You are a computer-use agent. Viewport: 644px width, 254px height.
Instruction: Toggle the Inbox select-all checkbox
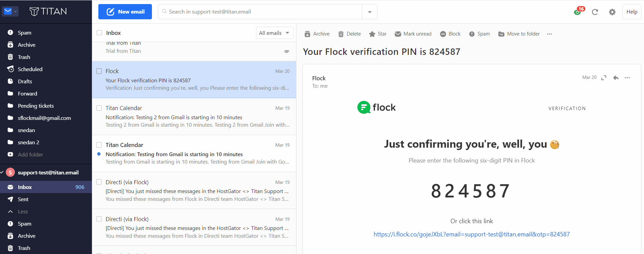tap(99, 33)
